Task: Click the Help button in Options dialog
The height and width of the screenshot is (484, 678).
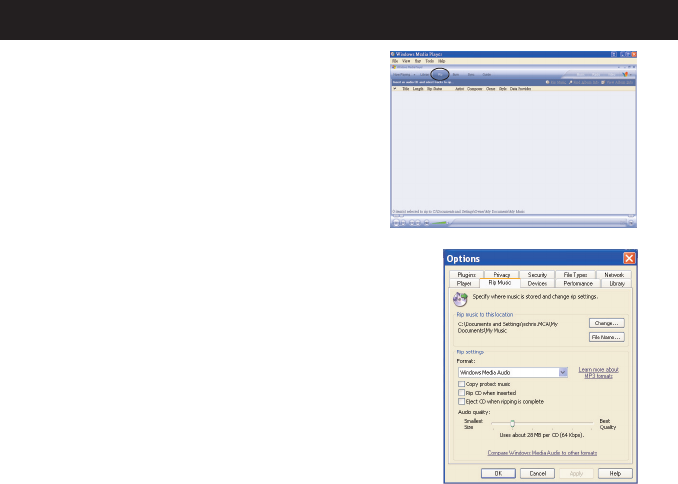Action: 615,473
